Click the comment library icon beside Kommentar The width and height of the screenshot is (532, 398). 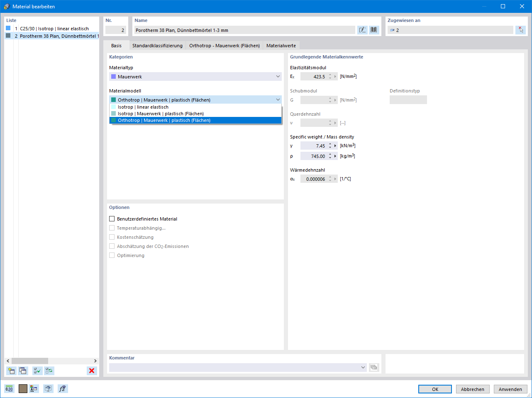point(374,367)
